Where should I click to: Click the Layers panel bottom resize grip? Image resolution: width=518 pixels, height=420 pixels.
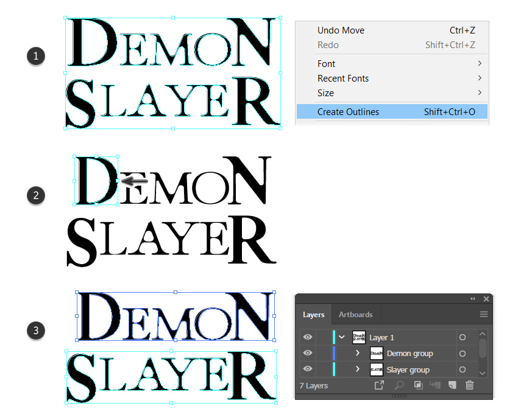click(x=399, y=396)
